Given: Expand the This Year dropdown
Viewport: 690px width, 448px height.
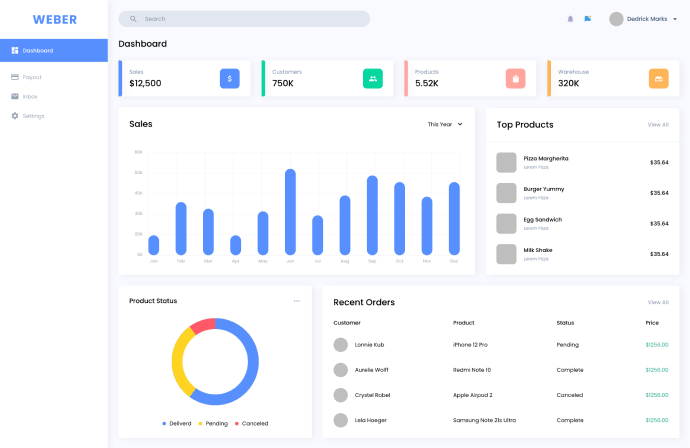Looking at the screenshot, I should coord(445,125).
